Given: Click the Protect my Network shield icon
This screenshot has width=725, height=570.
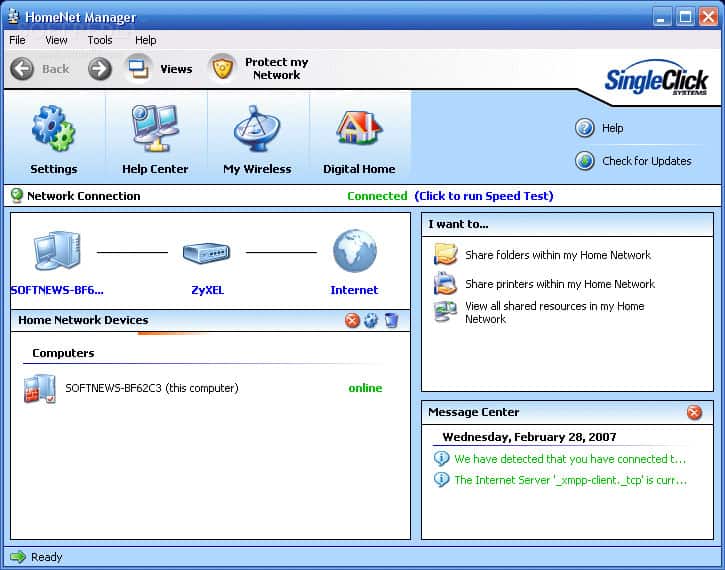Looking at the screenshot, I should coord(222,69).
